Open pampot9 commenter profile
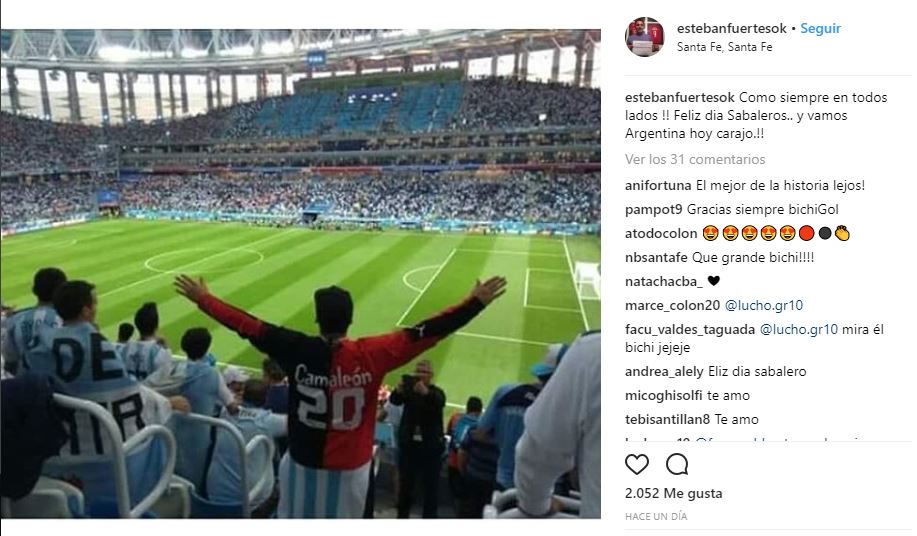The width and height of the screenshot is (917, 536). (653, 209)
